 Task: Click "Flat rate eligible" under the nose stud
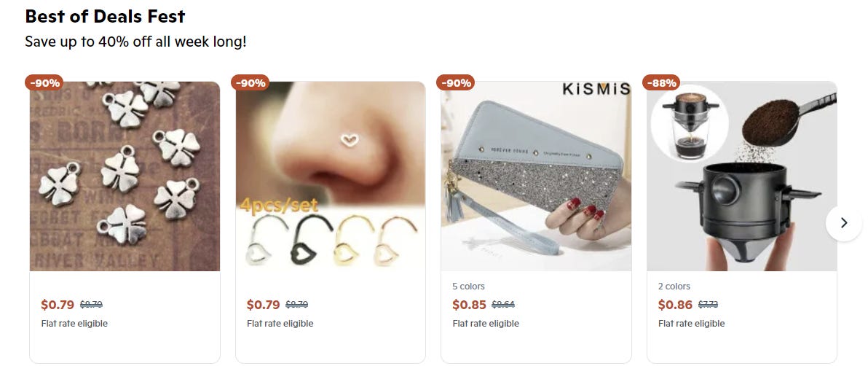coord(280,323)
